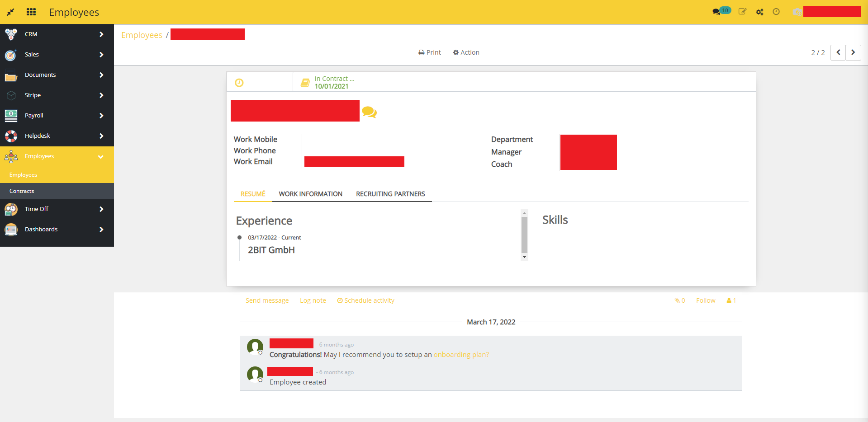The image size is (868, 422).
Task: Click the expand arrows icon at top left
Action: [x=10, y=12]
